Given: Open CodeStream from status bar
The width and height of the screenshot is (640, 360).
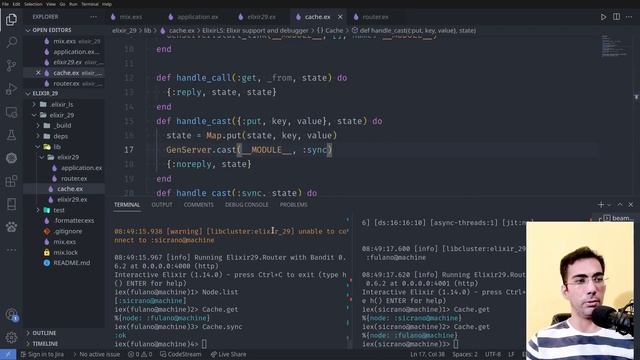Looking at the screenshot, I should click(x=181, y=354).
